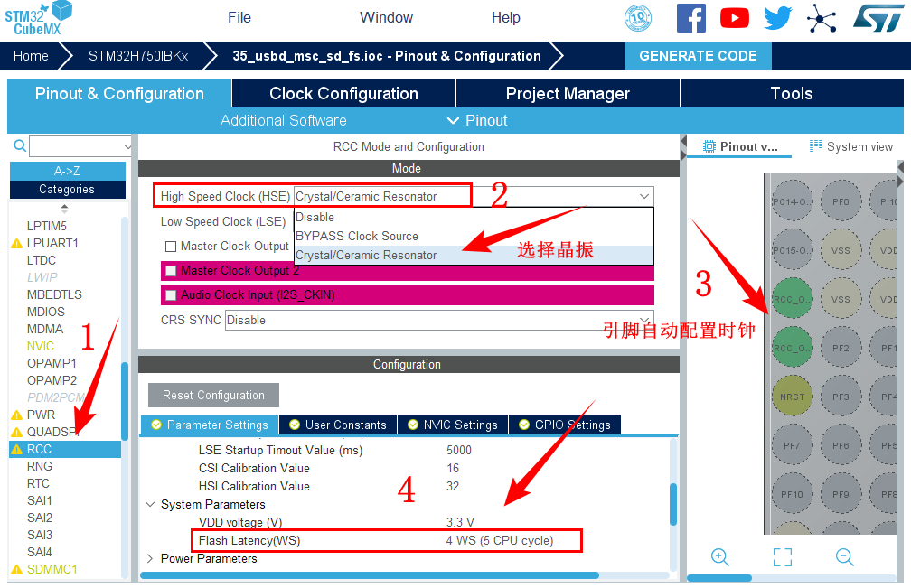Toggle the Master Clock Output 2 checkbox
This screenshot has width=911, height=588.
171,271
